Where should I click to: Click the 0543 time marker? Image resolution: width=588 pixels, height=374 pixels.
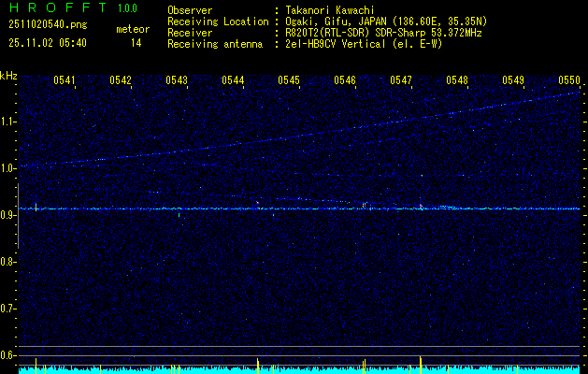[177, 80]
